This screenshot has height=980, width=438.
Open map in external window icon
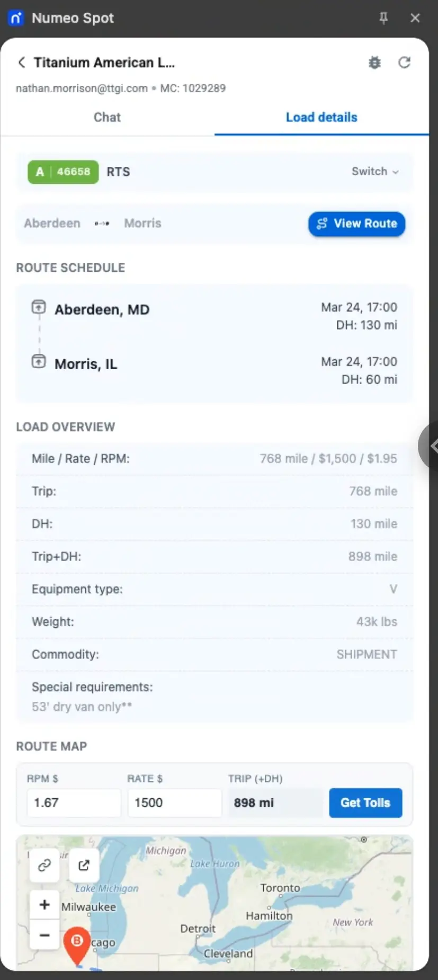click(x=84, y=865)
